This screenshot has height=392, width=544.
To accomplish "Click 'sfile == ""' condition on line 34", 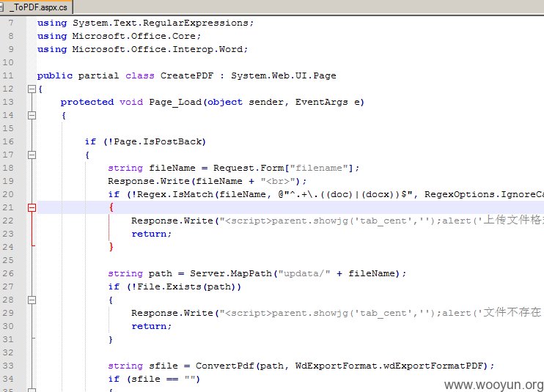I will (163, 379).
